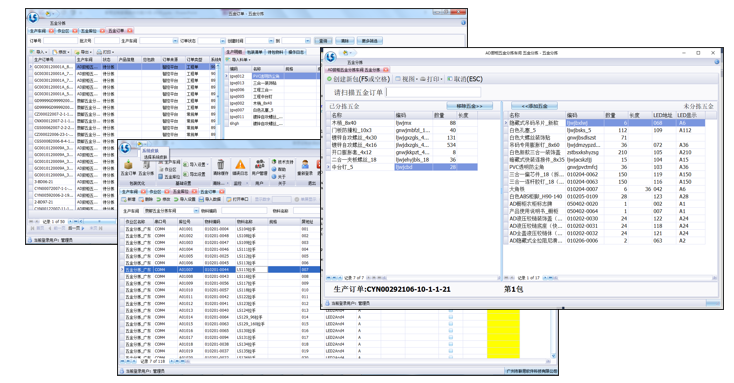Click the 五金分拣 ribbon icon
Image resolution: width=734 pixels, height=383 pixels.
(x=146, y=168)
